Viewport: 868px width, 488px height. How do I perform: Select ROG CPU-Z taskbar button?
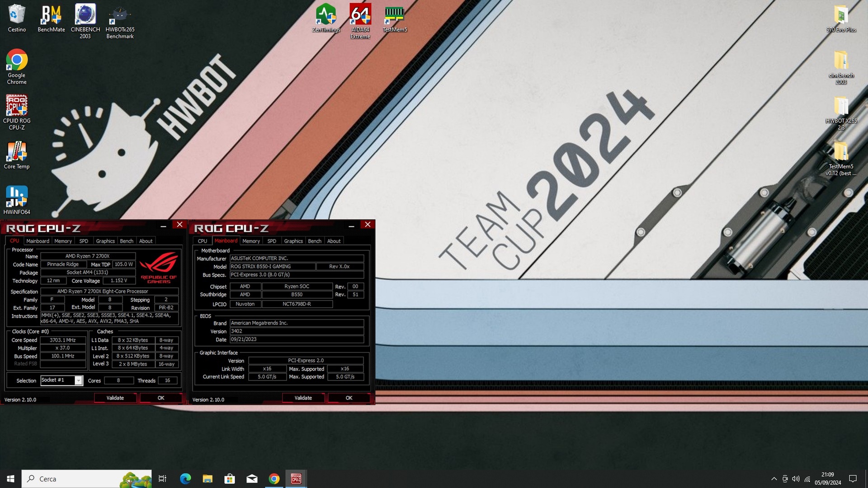pyautogui.click(x=296, y=479)
